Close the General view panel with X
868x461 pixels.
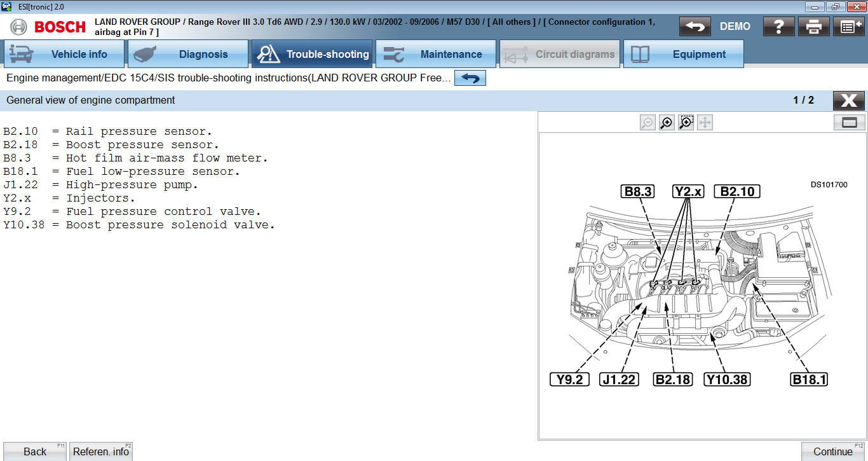coord(848,100)
